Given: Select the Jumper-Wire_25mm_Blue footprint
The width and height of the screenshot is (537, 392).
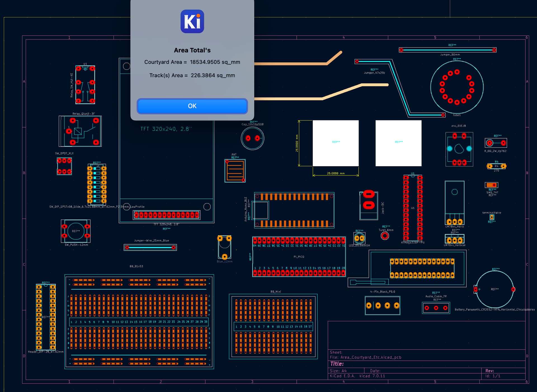Looking at the screenshot, I should (x=150, y=247).
